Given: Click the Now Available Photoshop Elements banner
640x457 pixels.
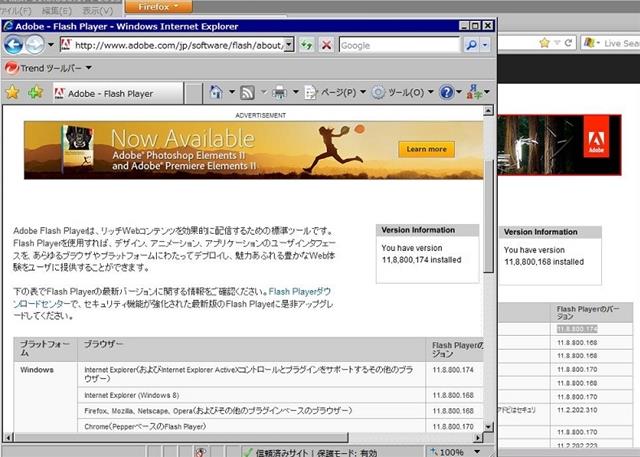Looking at the screenshot, I should click(x=253, y=150).
